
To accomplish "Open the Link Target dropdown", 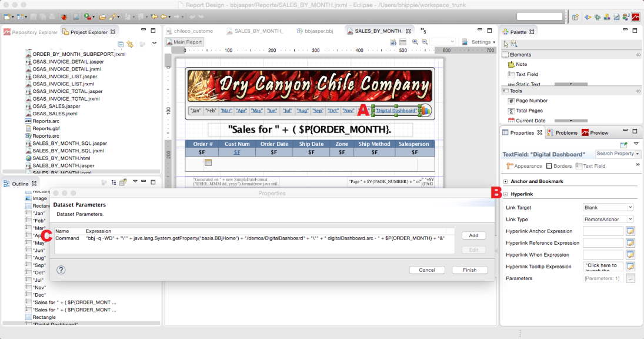I will (x=608, y=207).
